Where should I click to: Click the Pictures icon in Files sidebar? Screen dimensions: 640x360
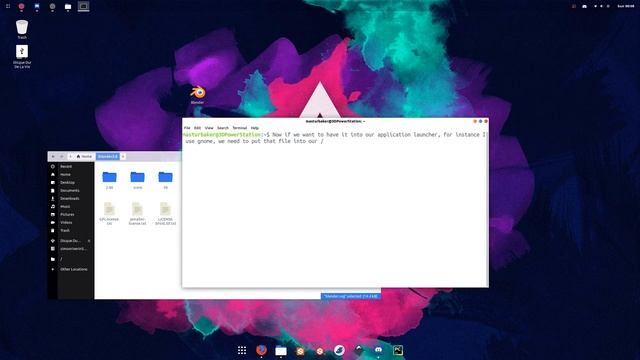(53, 214)
